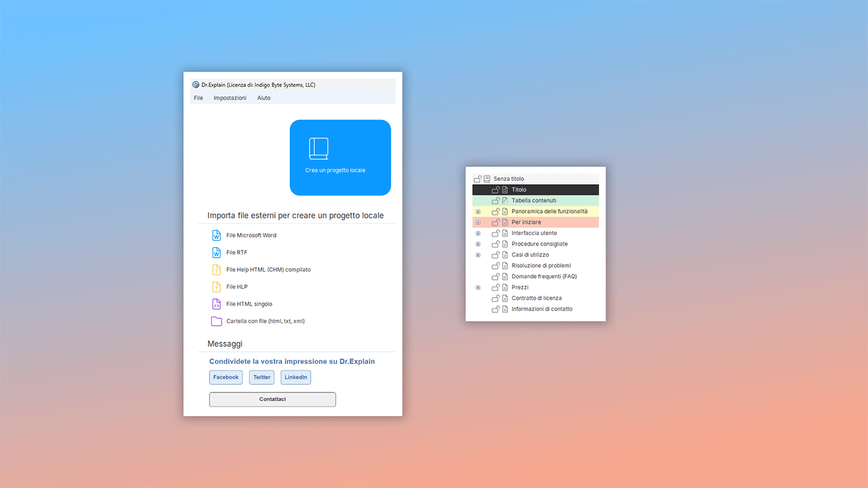The height and width of the screenshot is (488, 868).
Task: Click the File HLP icon
Action: click(x=216, y=286)
